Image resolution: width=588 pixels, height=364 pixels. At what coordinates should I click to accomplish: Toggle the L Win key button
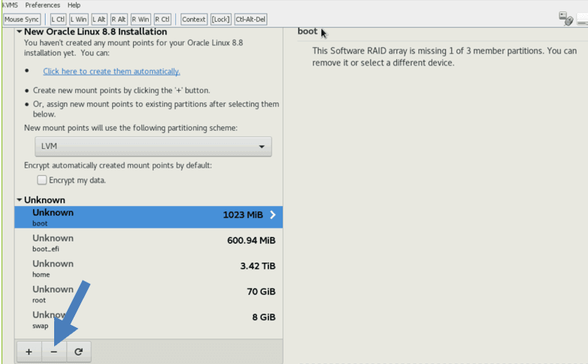tap(79, 20)
